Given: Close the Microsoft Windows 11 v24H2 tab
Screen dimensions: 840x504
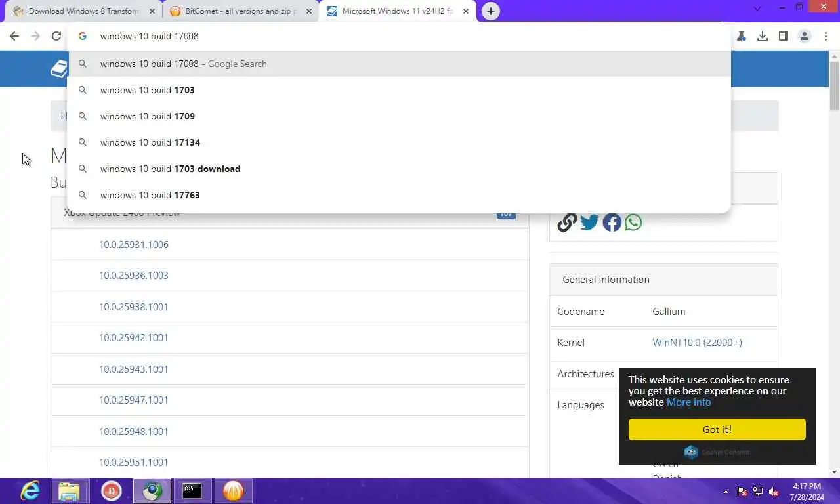Looking at the screenshot, I should pos(465,11).
